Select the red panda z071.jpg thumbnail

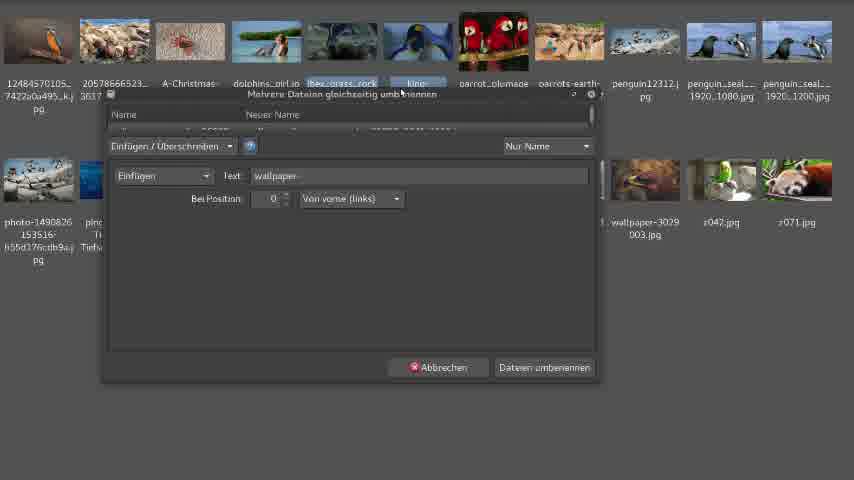click(796, 181)
